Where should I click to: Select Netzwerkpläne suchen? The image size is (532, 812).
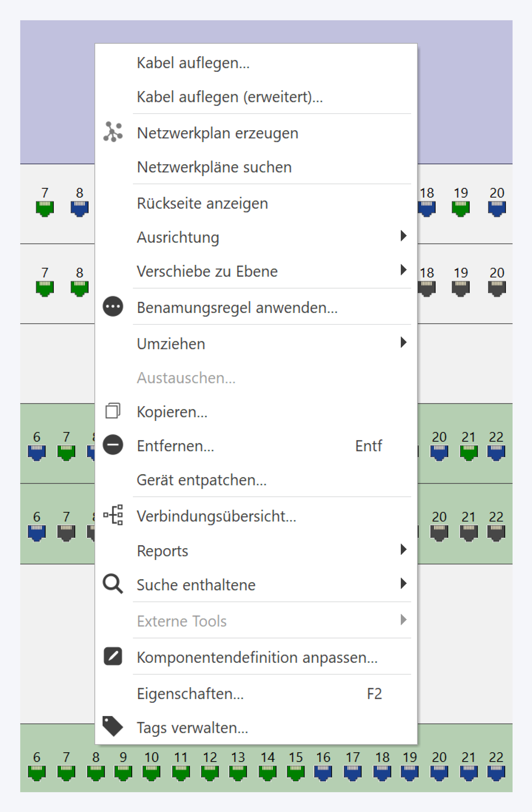pyautogui.click(x=214, y=167)
